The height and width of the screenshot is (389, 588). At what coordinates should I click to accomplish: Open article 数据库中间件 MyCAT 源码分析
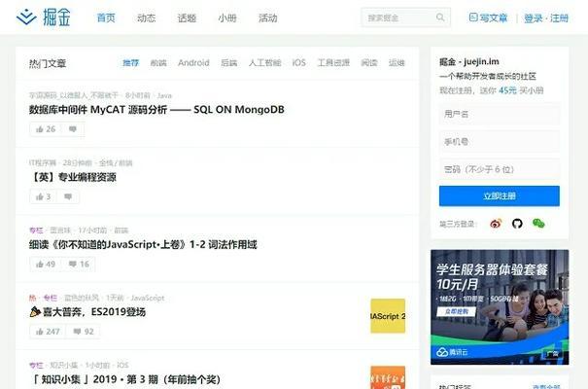(x=156, y=110)
